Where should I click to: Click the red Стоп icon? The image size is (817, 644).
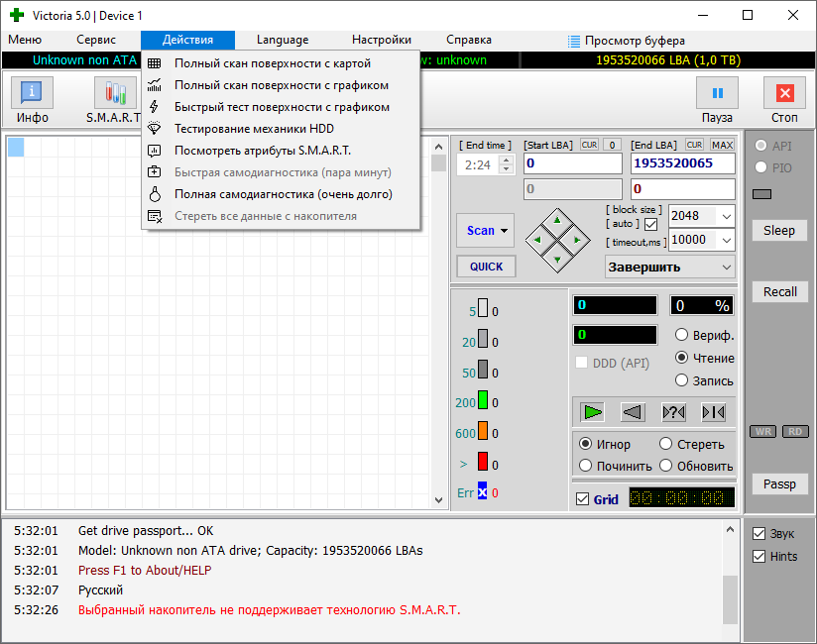784,93
